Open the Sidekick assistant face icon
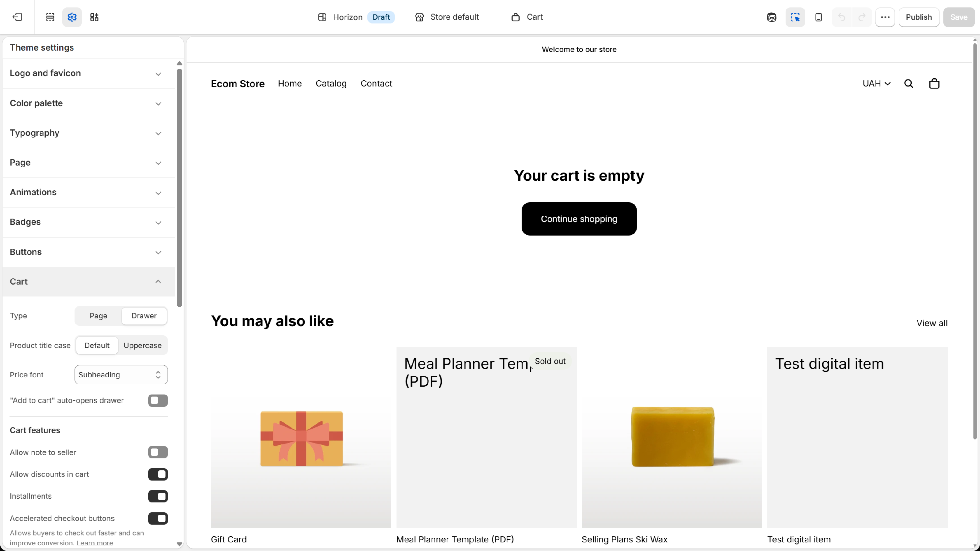The width and height of the screenshot is (980, 551). tap(771, 17)
